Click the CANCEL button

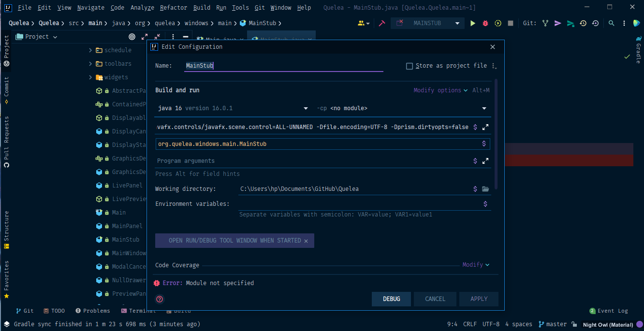[435, 299]
